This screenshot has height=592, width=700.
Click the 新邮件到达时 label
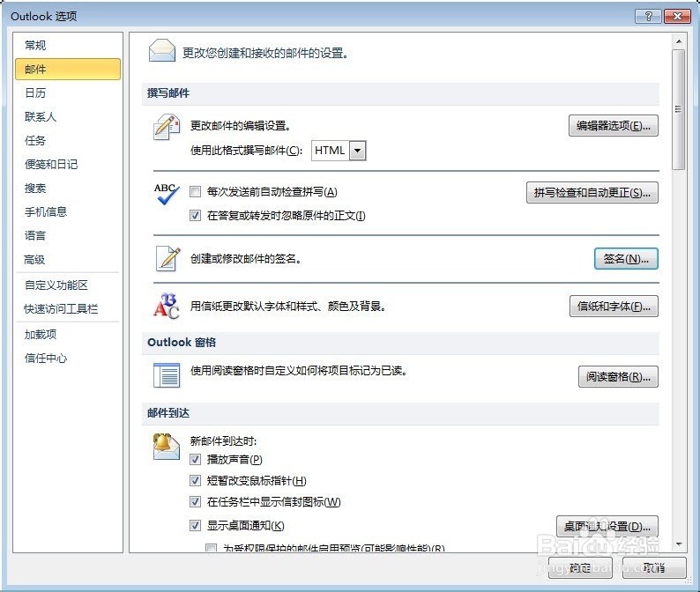[223, 441]
